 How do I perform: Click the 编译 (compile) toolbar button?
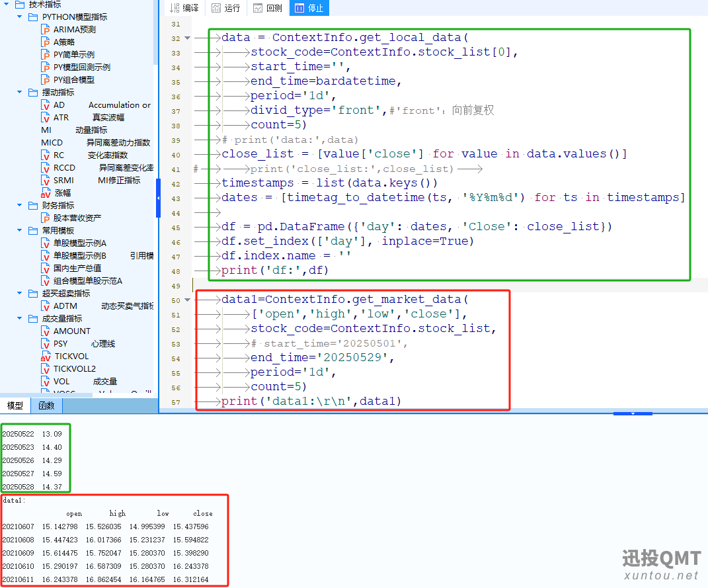(184, 8)
